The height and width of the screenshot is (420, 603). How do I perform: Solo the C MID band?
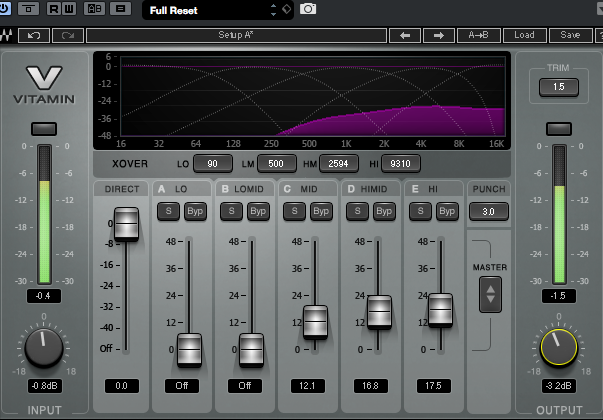[x=295, y=211]
